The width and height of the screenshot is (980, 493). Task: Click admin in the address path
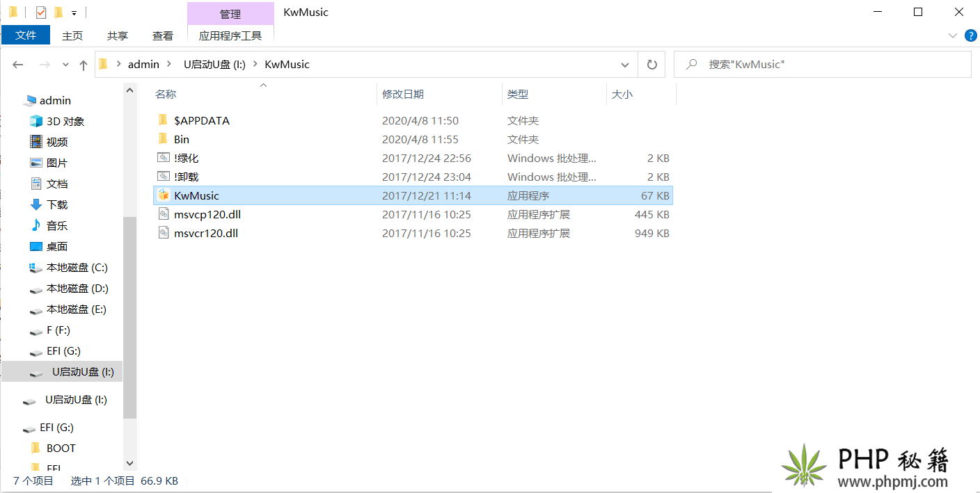[143, 64]
